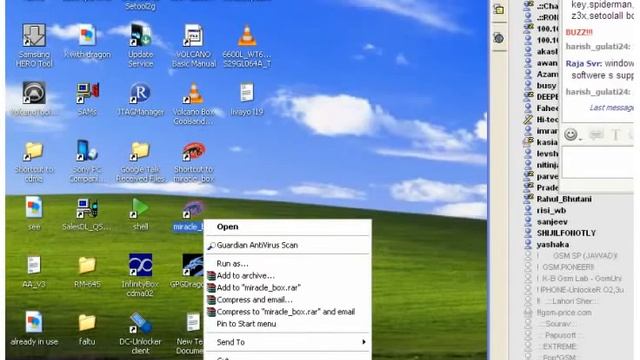
Task: Click the chat message input box
Action: click(x=598, y=162)
